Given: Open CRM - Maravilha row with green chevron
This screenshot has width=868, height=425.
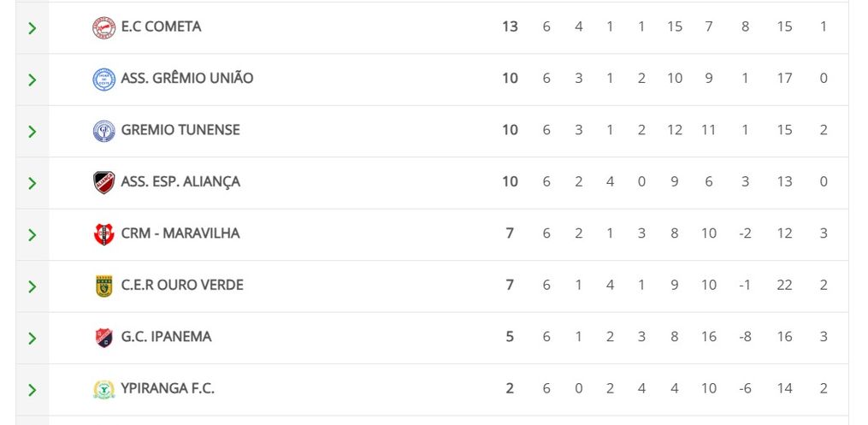Looking at the screenshot, I should point(32,234).
